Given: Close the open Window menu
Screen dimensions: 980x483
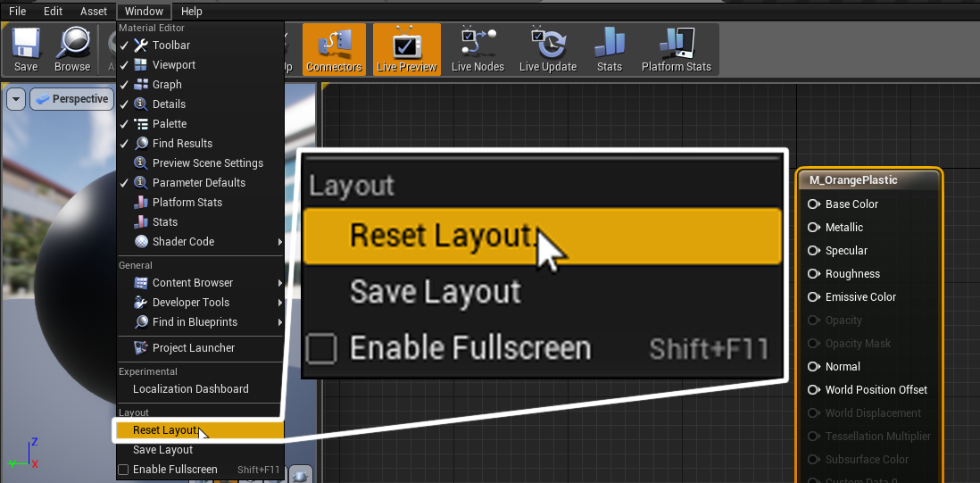Looking at the screenshot, I should [144, 12].
